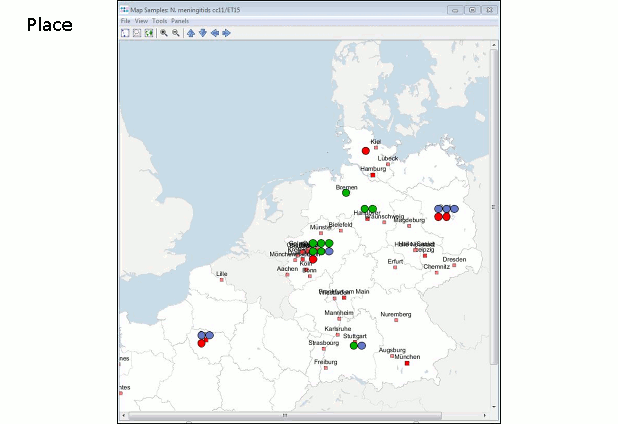The width and height of the screenshot is (618, 424).
Task: Open the Tools menu
Action: pyautogui.click(x=159, y=21)
